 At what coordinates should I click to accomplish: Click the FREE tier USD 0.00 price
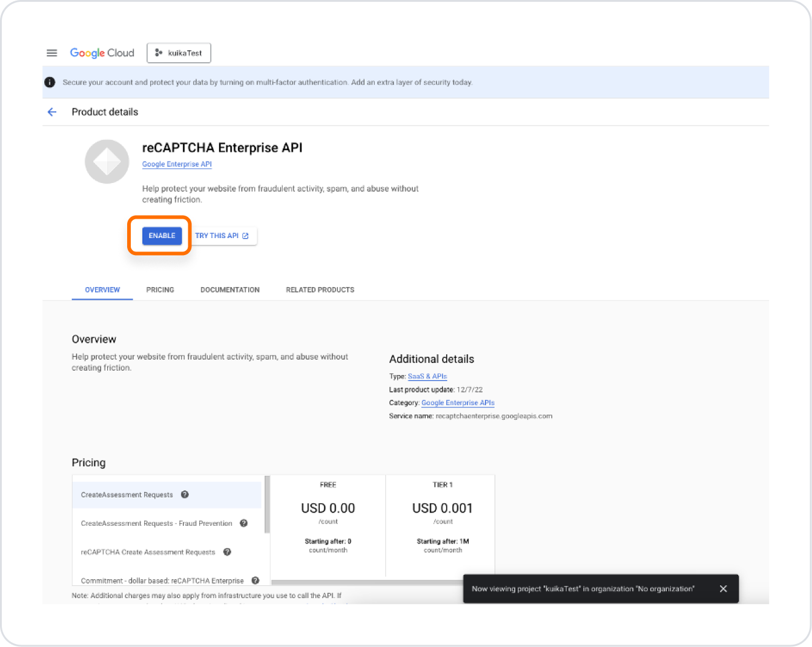click(x=328, y=508)
